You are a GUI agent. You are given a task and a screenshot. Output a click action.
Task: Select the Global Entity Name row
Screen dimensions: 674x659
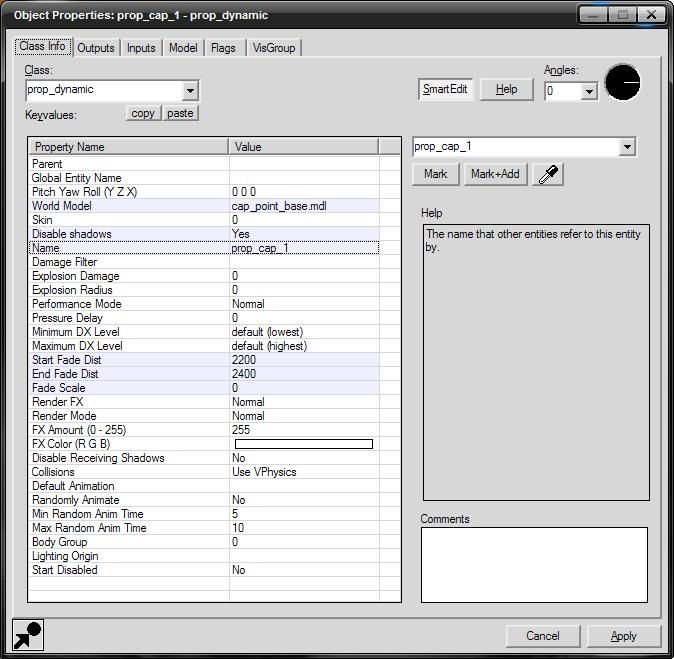pos(204,178)
